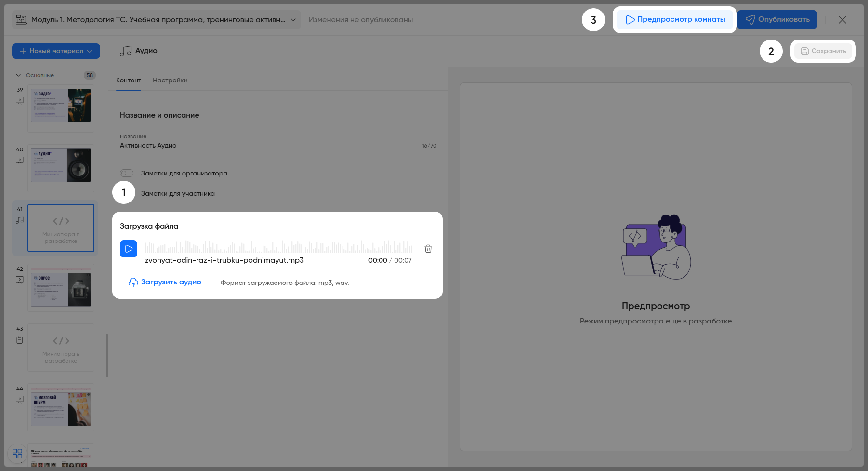Click the clipboard icon under slide 43

pyautogui.click(x=20, y=340)
